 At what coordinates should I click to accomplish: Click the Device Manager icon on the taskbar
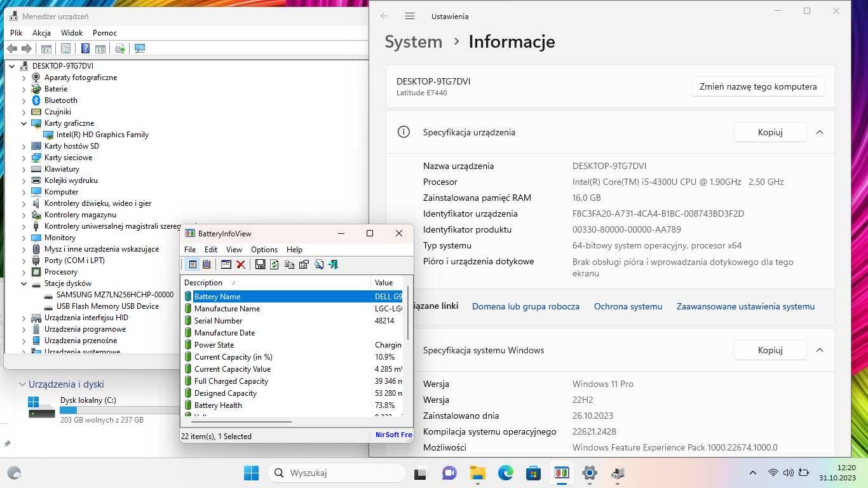617,473
